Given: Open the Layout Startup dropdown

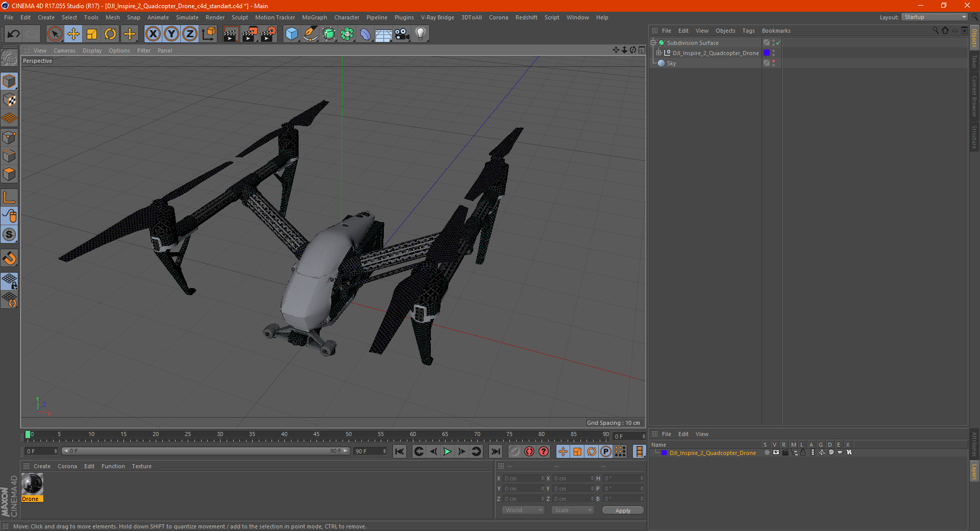Looking at the screenshot, I should (935, 17).
